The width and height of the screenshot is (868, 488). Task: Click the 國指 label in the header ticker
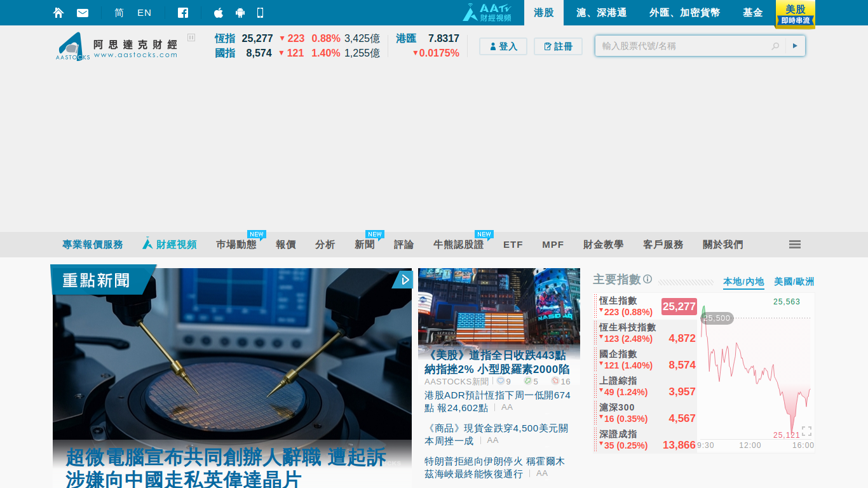(225, 53)
